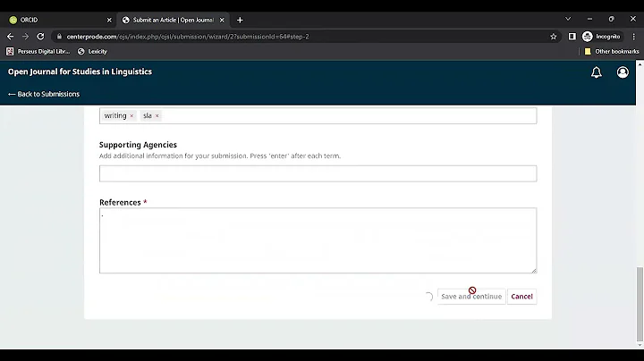Select the Submit an Article tab

(173, 20)
